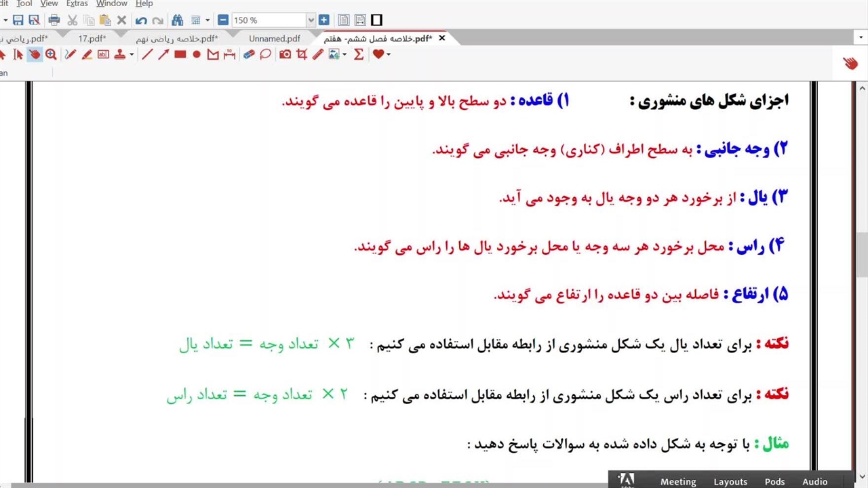Screen dimensions: 868x488
Task: Open the Extras menu
Action: tap(77, 4)
